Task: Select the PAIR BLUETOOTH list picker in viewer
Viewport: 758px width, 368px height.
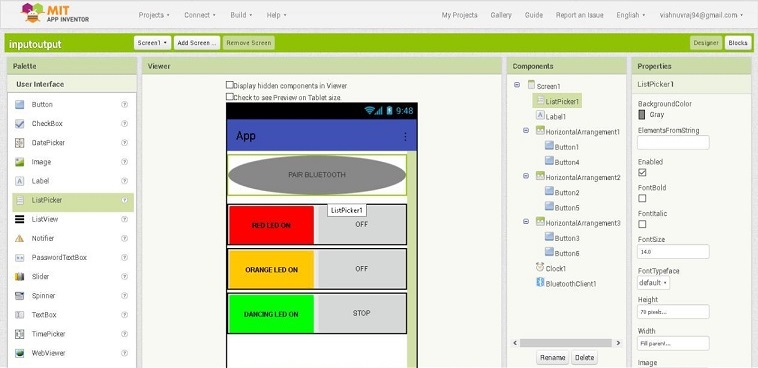Action: [x=317, y=175]
